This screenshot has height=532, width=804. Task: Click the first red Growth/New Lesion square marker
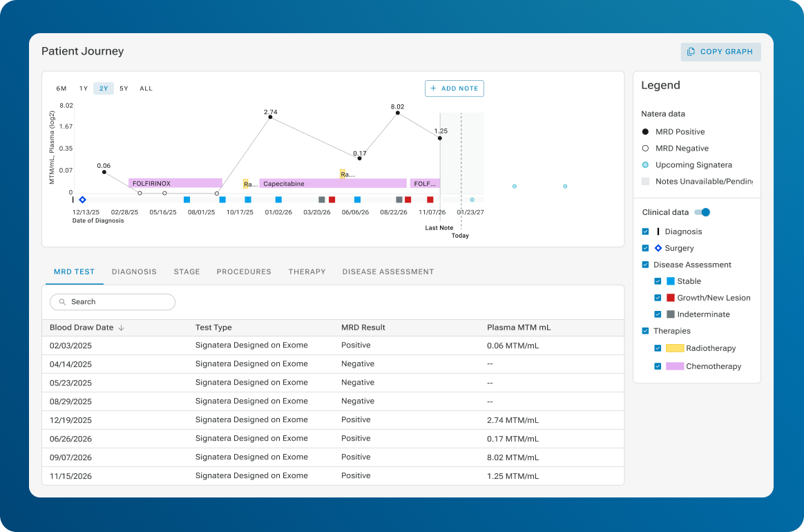pyautogui.click(x=332, y=200)
